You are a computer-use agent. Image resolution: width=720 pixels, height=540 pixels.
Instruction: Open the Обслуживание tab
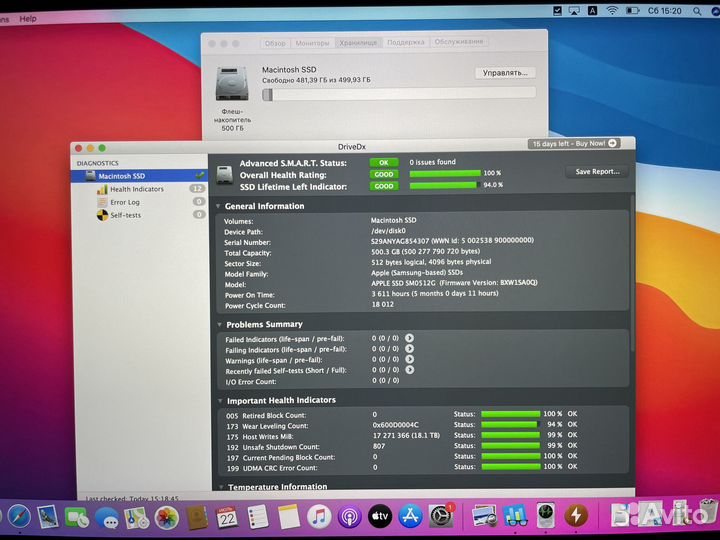pyautogui.click(x=458, y=41)
